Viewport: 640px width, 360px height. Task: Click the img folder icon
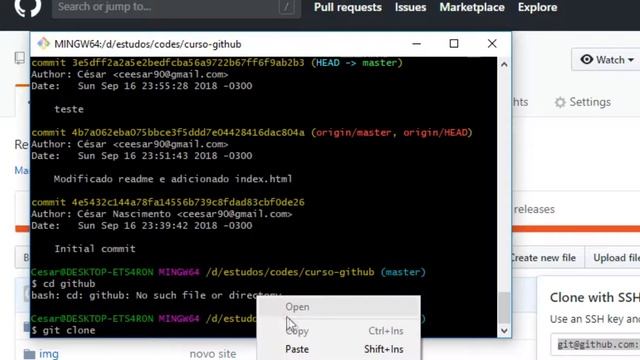coord(29,354)
